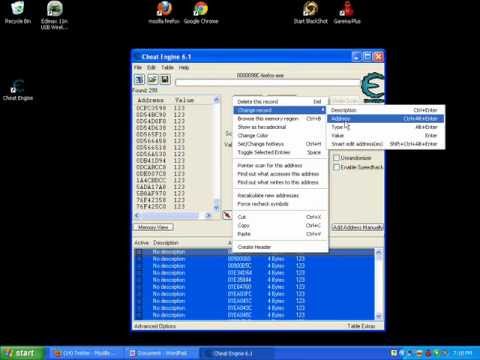Switch to Firefox taskbar item
Image resolution: width=480 pixels, height=360 pixels.
[87, 353]
